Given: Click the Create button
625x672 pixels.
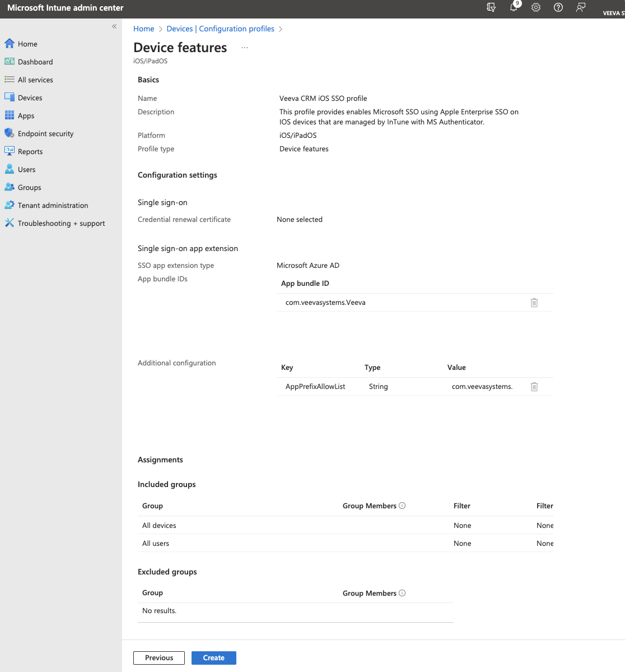Looking at the screenshot, I should coord(213,658).
